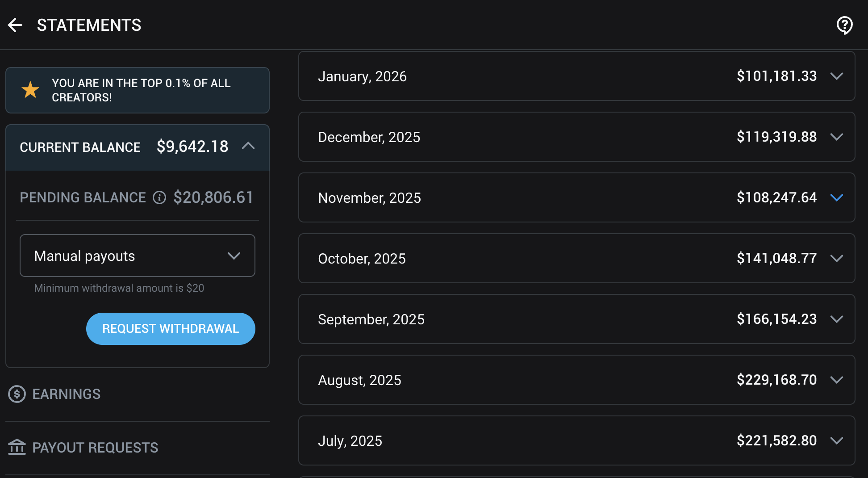
Task: Collapse the Current Balance panel
Action: point(249,147)
